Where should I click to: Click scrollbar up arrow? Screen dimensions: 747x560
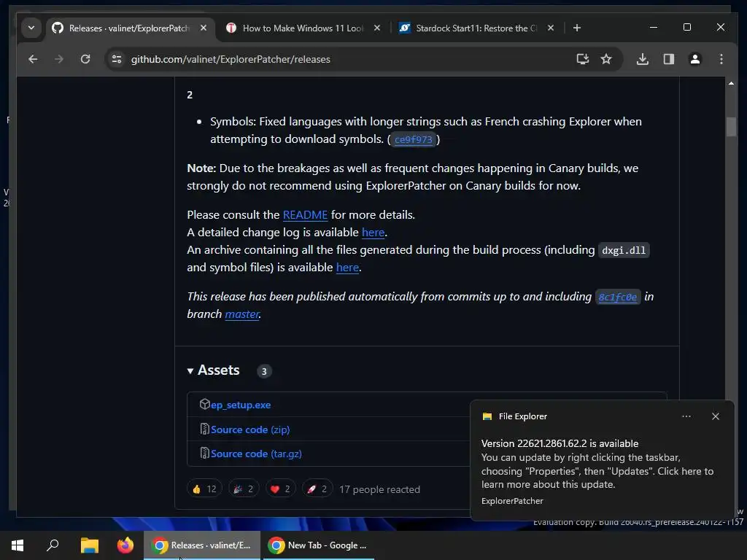coord(731,83)
